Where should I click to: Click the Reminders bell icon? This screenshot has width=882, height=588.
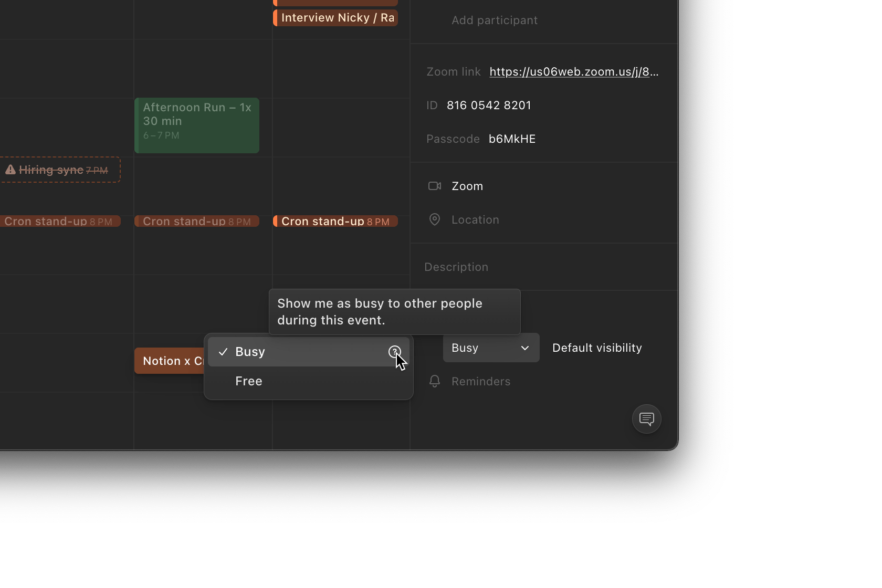434,381
